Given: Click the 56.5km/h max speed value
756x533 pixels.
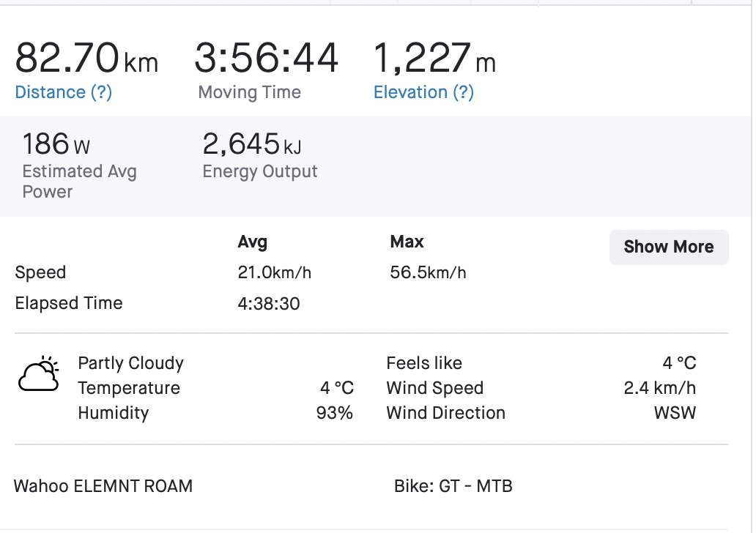Looking at the screenshot, I should pos(428,273).
